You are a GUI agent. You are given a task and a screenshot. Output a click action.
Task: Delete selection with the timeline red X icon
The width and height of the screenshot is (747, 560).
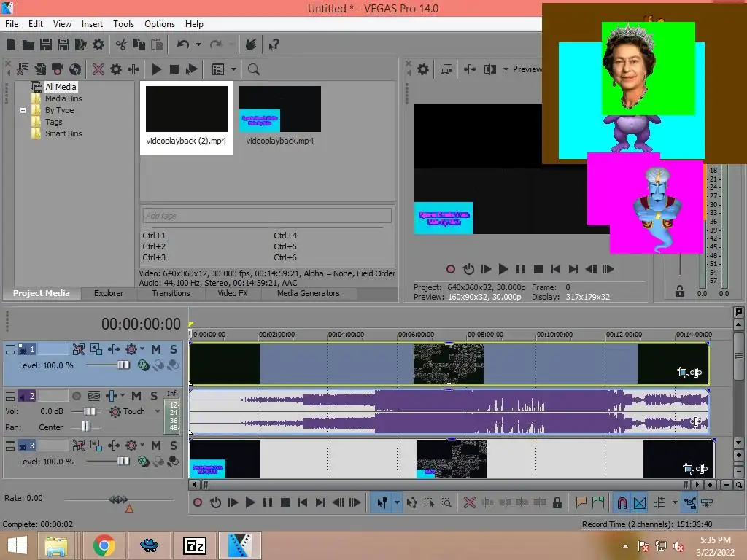click(x=470, y=503)
